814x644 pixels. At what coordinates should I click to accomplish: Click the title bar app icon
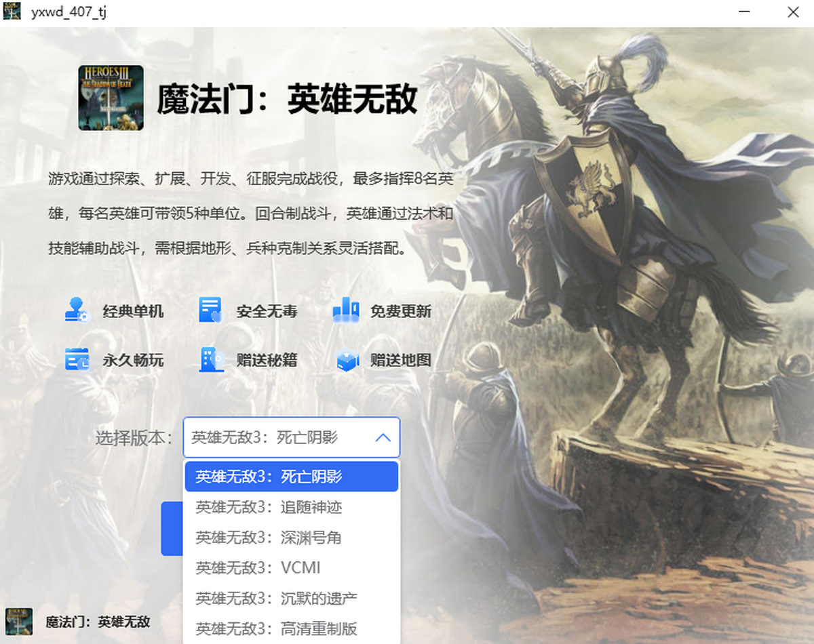point(12,12)
